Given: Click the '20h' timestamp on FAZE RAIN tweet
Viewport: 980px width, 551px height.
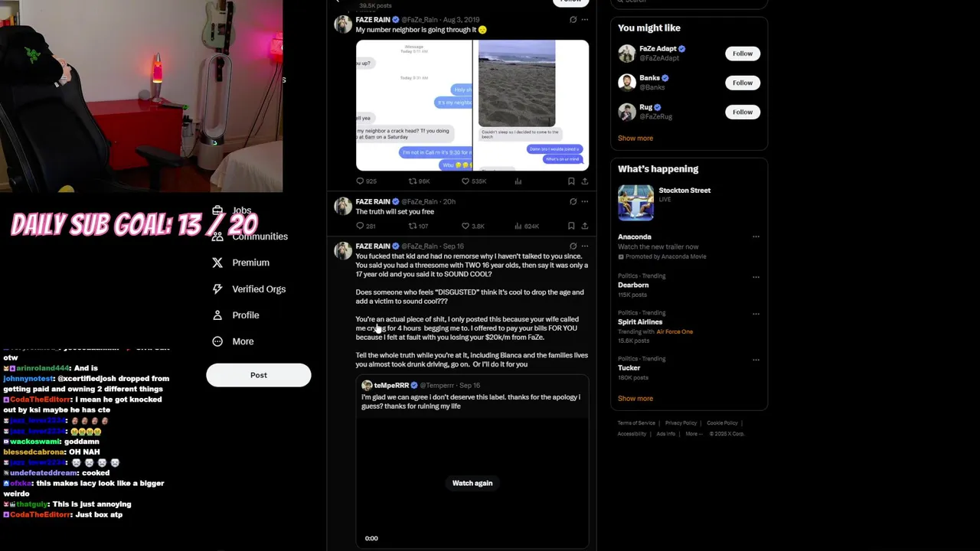Looking at the screenshot, I should (x=449, y=202).
